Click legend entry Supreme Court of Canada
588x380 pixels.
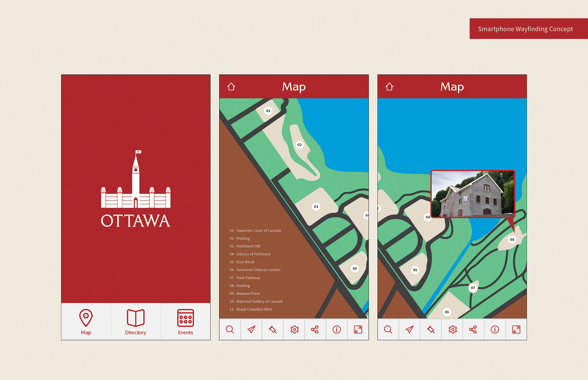[x=255, y=231]
